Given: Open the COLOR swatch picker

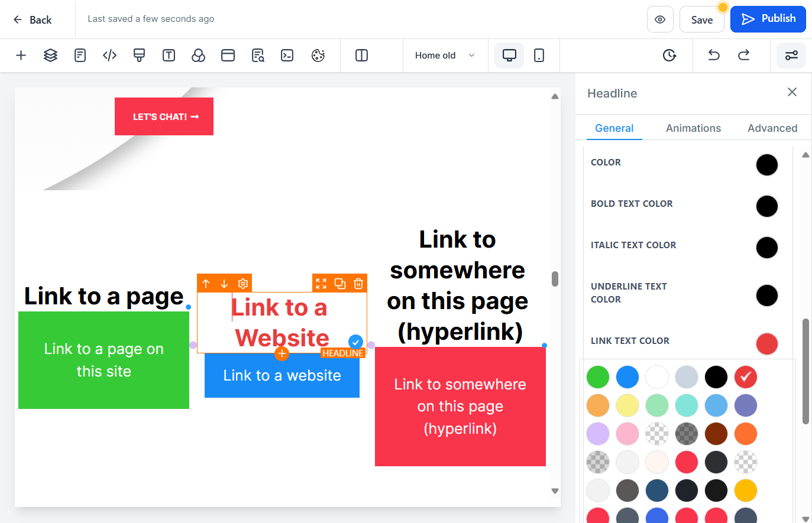Looking at the screenshot, I should pyautogui.click(x=767, y=165).
